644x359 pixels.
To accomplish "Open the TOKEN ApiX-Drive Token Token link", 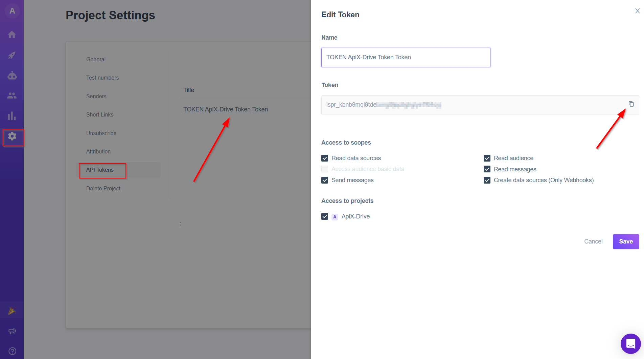I will coord(226,109).
